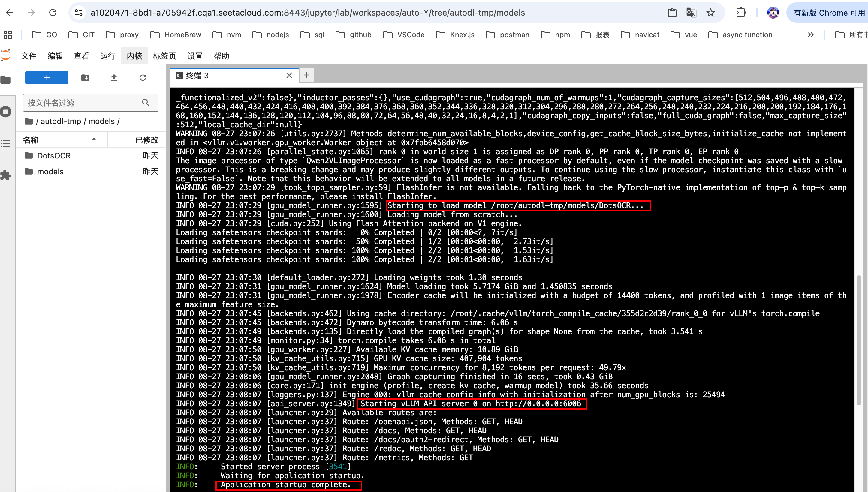Image resolution: width=868 pixels, height=492 pixels.
Task: Click the models breadcrumb link
Action: 101,121
